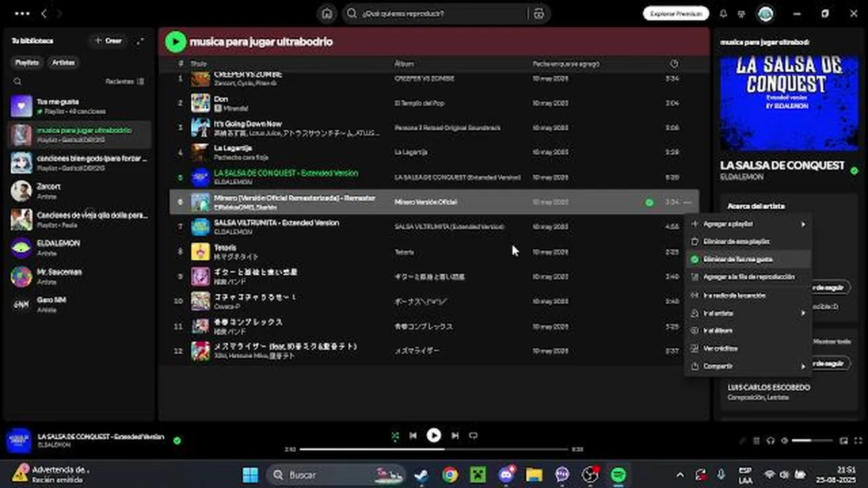Go to Spotify Home icon
The height and width of the screenshot is (488, 868).
pos(327,14)
